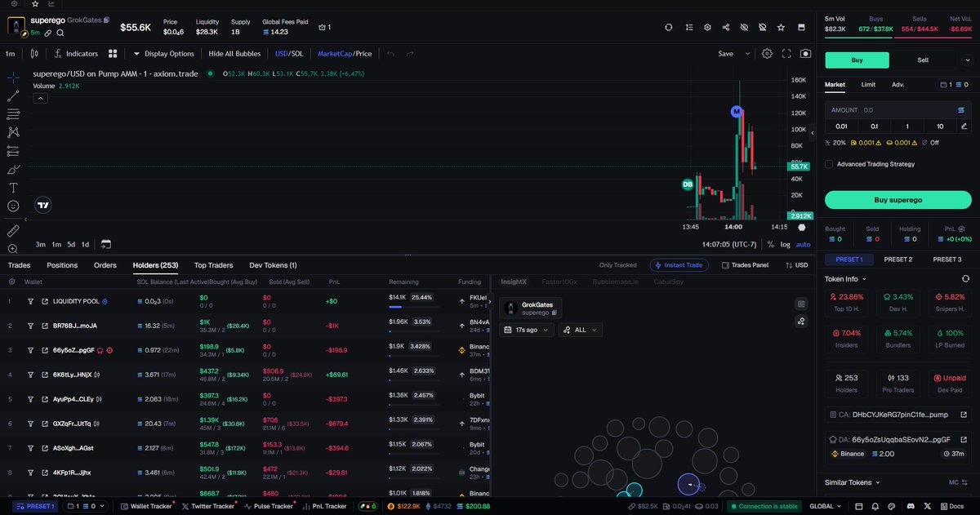
Task: Toggle the hide token eye icon
Action: pyautogui.click(x=744, y=27)
